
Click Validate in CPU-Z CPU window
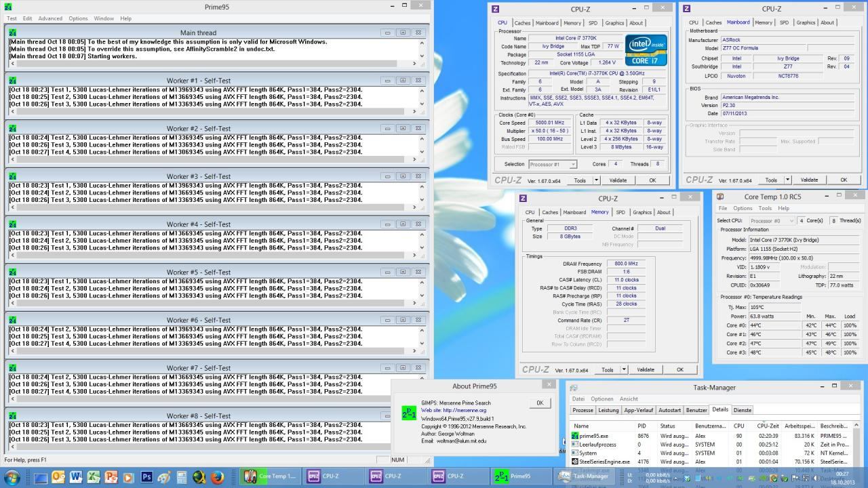(618, 180)
